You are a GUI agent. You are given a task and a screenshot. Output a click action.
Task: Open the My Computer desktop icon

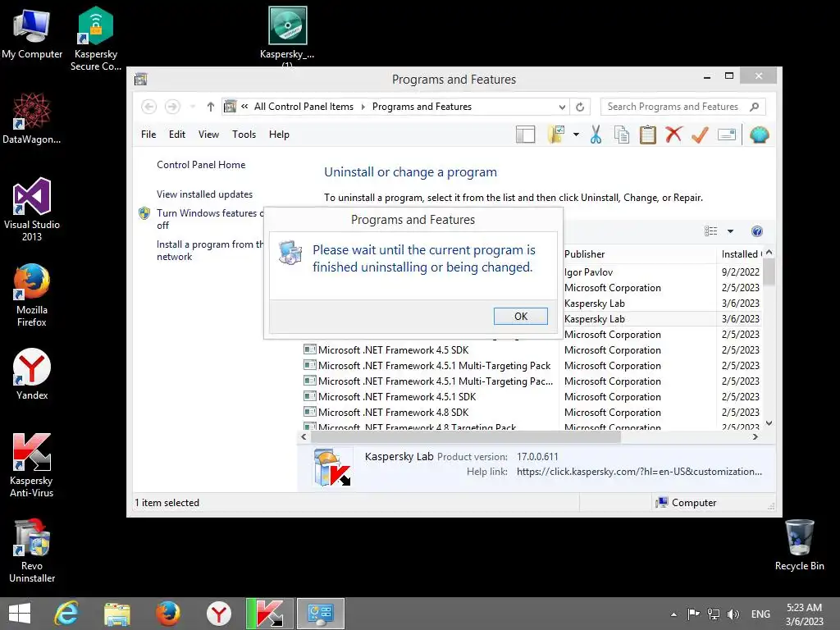click(x=32, y=33)
